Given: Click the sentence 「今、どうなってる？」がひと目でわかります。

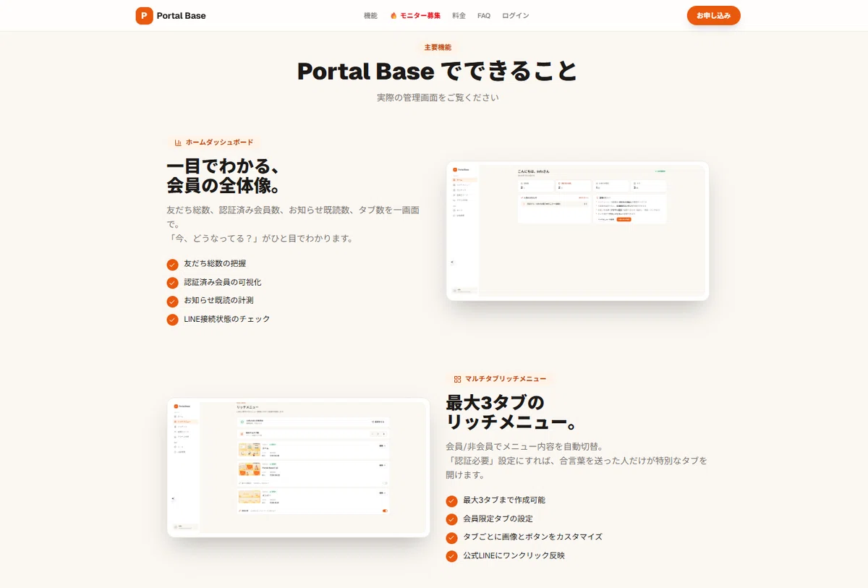Looking at the screenshot, I should pos(260,238).
